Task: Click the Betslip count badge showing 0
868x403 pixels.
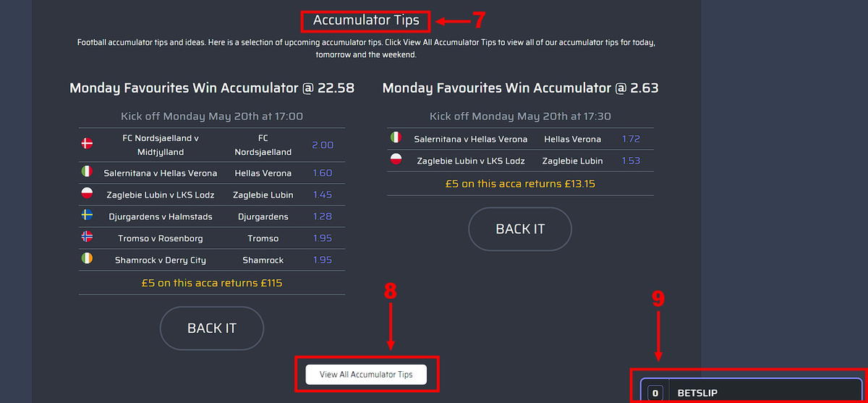Action: [655, 393]
